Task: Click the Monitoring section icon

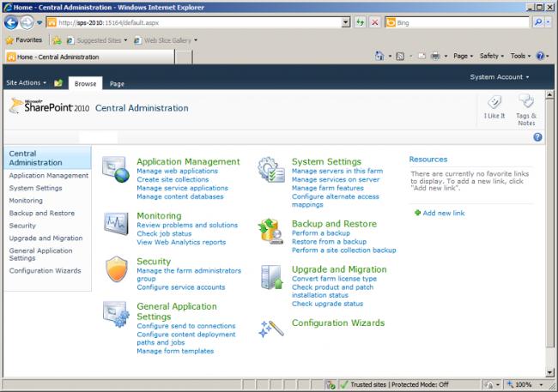Action: [x=116, y=225]
